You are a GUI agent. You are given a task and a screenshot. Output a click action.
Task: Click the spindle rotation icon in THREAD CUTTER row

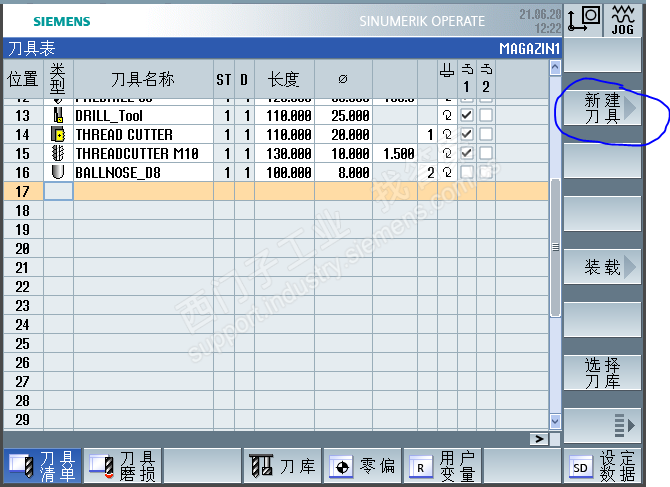(447, 135)
